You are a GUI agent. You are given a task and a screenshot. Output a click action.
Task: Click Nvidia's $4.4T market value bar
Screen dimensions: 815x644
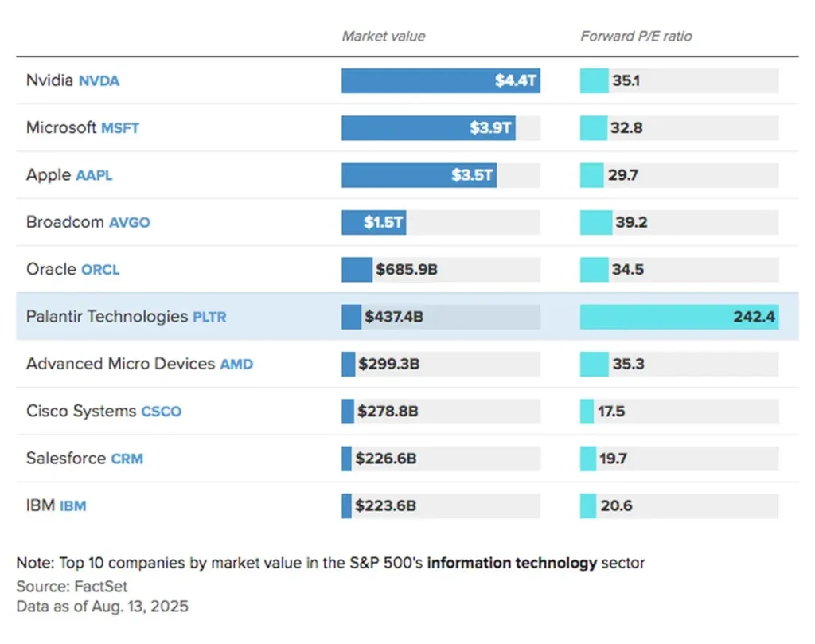click(441, 80)
